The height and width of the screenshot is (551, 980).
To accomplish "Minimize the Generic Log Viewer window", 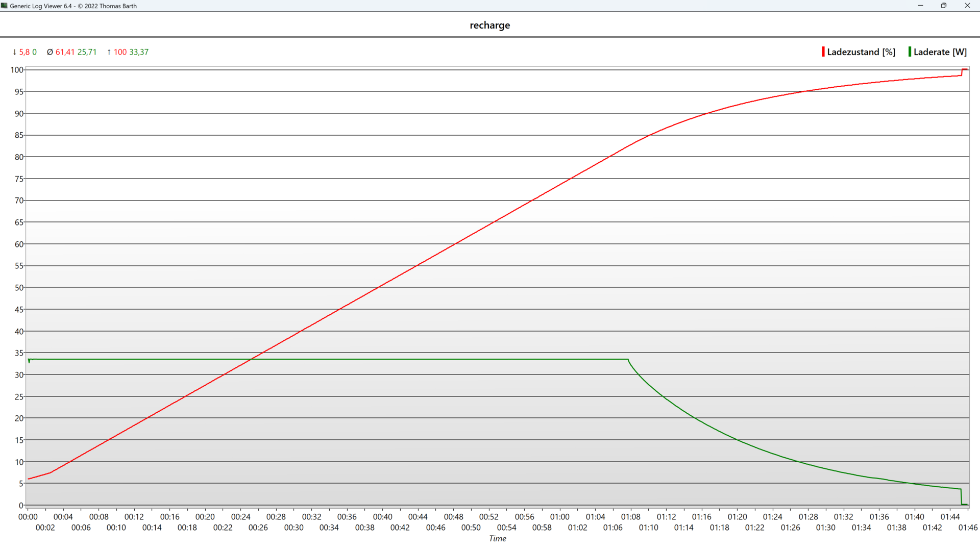I will coord(920,6).
